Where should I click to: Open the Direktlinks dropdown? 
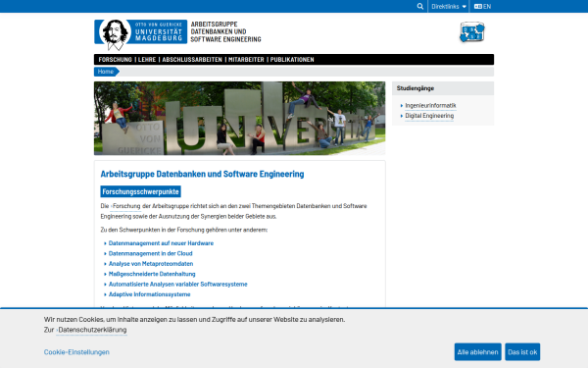click(449, 7)
